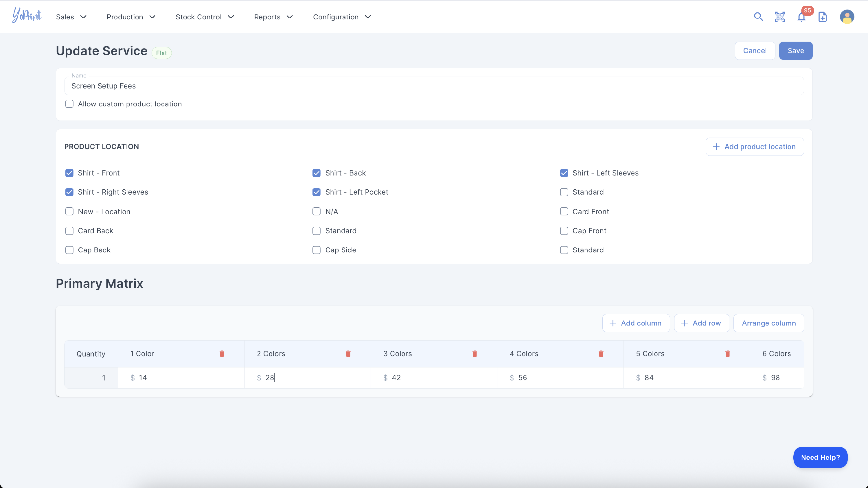Open the search icon in header
The width and height of the screenshot is (868, 488).
tap(758, 17)
